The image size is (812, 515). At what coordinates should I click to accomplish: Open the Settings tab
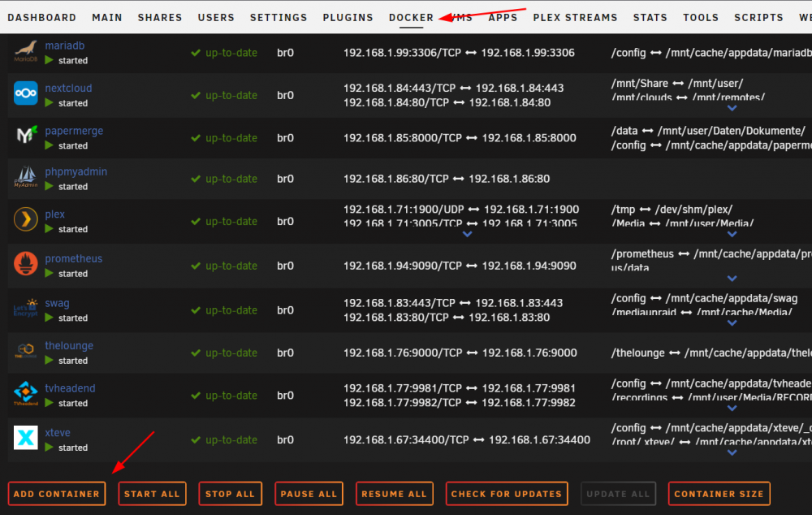click(x=279, y=18)
